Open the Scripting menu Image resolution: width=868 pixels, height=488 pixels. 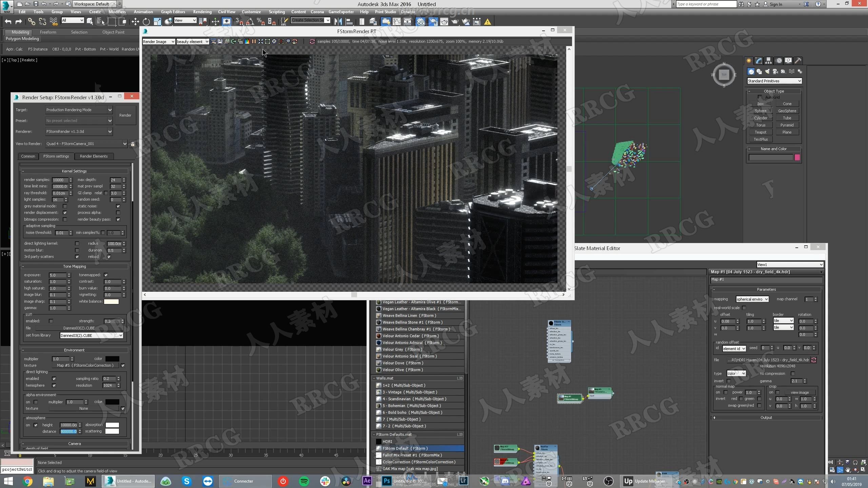[x=277, y=12]
